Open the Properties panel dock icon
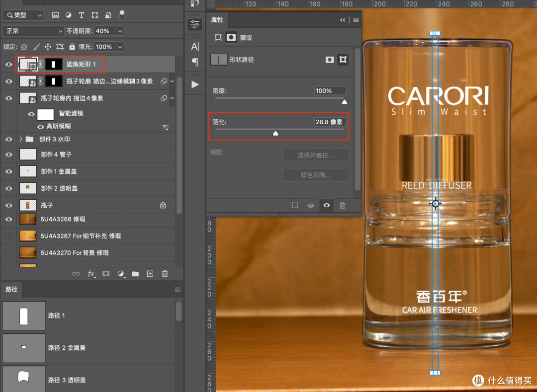537x392 pixels. 195,25
